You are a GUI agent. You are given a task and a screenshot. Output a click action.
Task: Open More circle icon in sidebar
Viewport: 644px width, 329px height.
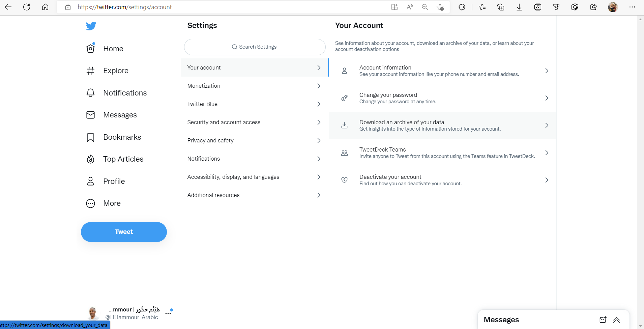click(x=90, y=203)
